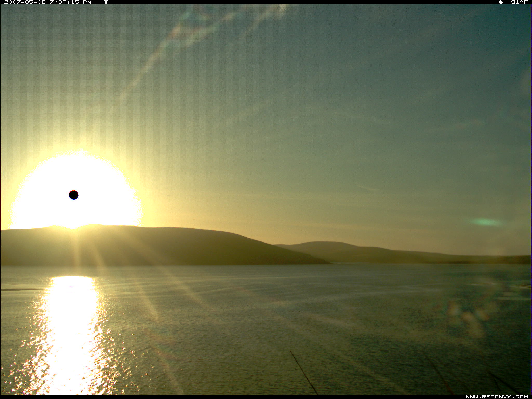Click the black dot in the sun

coord(74,195)
